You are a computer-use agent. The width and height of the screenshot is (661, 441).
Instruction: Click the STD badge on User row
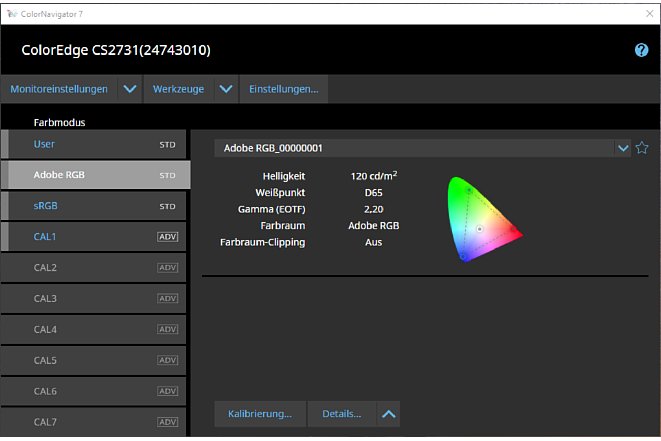167,145
